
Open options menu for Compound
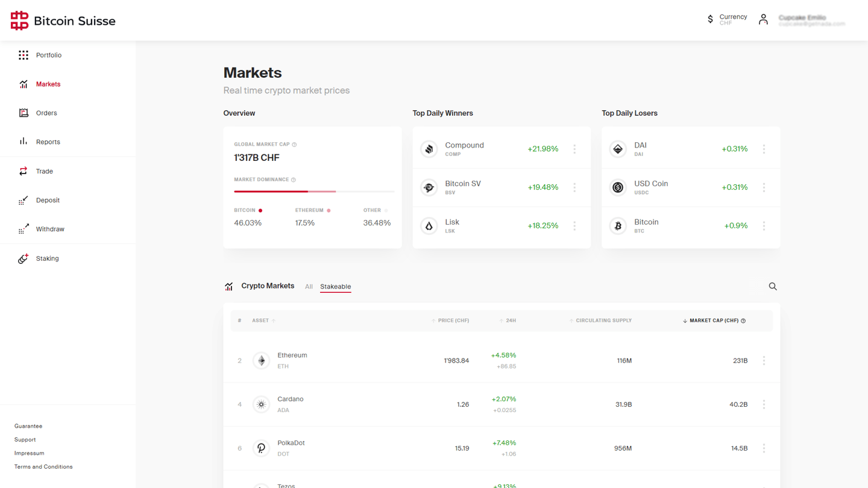pos(574,149)
